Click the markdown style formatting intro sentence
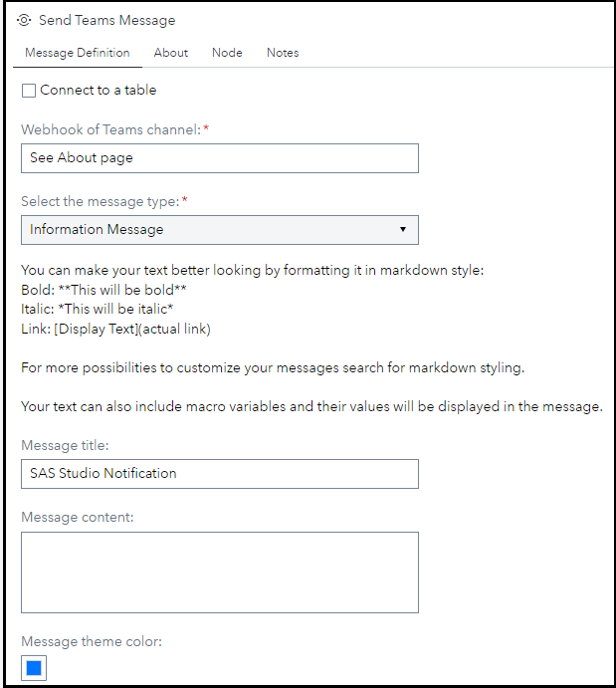 pos(253,270)
